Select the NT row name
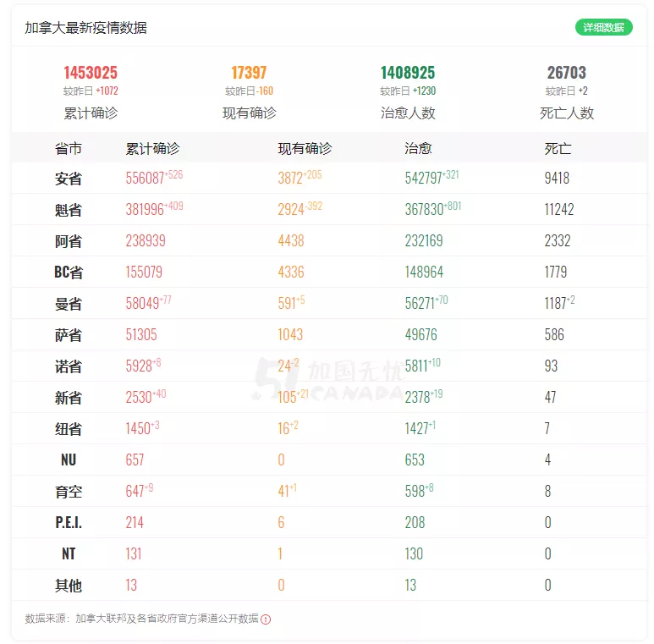This screenshot has height=644, width=654. point(69,554)
